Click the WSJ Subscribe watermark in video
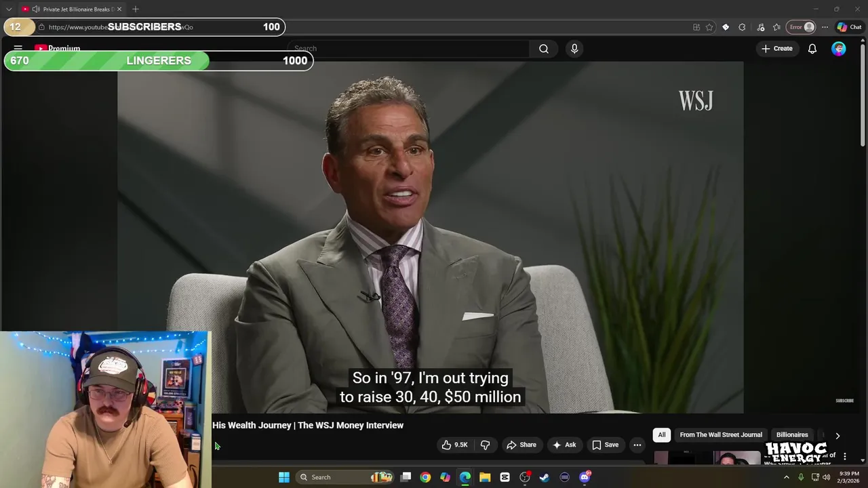 click(x=844, y=401)
